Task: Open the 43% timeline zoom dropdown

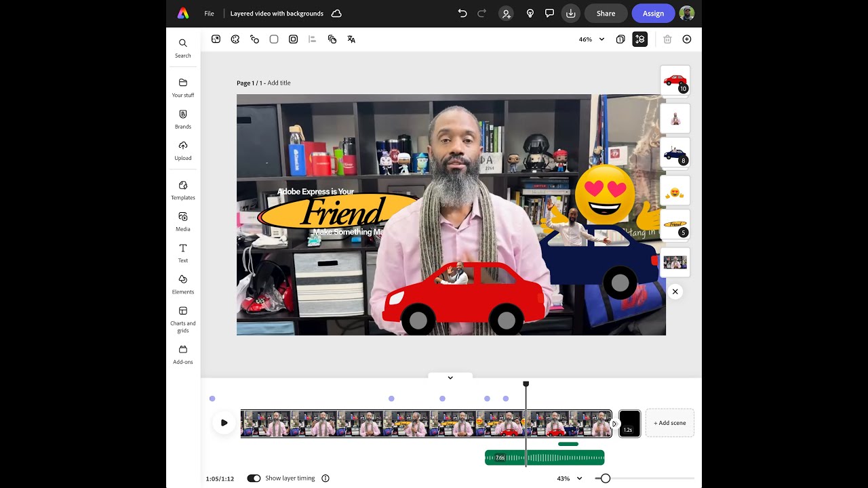Action: pos(570,479)
